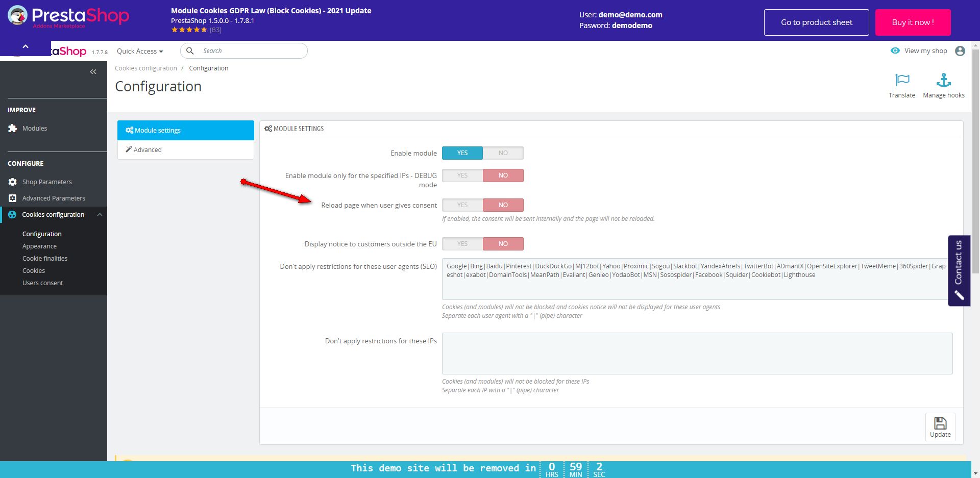This screenshot has width=980, height=478.
Task: Set Display notice outside the EU to YES
Action: [462, 244]
